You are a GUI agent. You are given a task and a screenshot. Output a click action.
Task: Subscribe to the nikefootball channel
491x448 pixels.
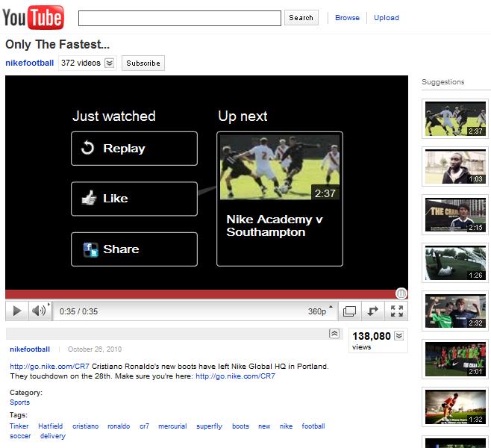point(143,63)
